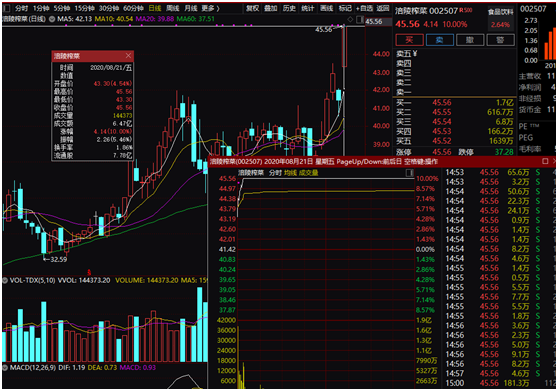Open the 画线 drawing tools

[326, 8]
